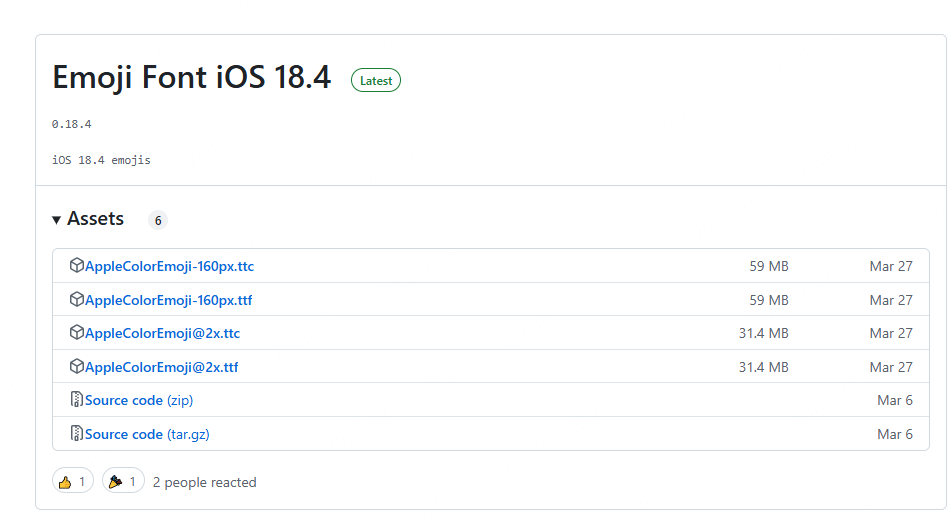Click the iOS 18.4 emojis description
The width and height of the screenshot is (952, 524).
click(101, 160)
